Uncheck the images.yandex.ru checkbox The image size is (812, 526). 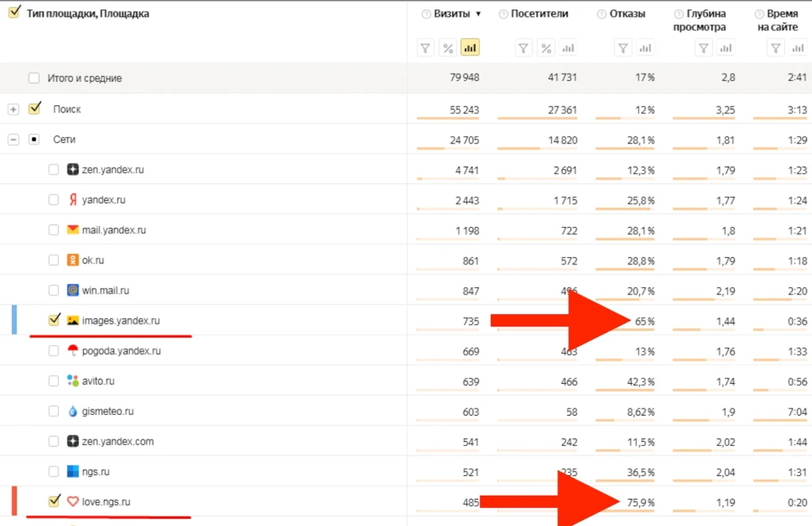(x=54, y=319)
